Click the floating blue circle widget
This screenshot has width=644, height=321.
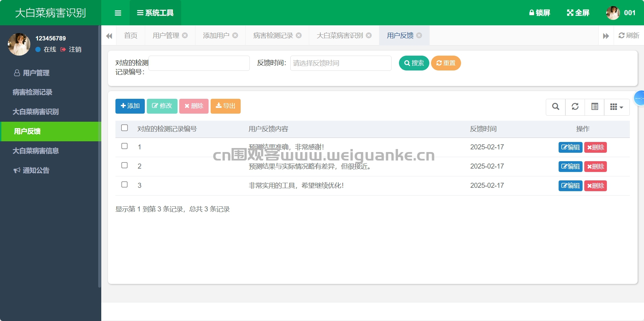[x=639, y=98]
